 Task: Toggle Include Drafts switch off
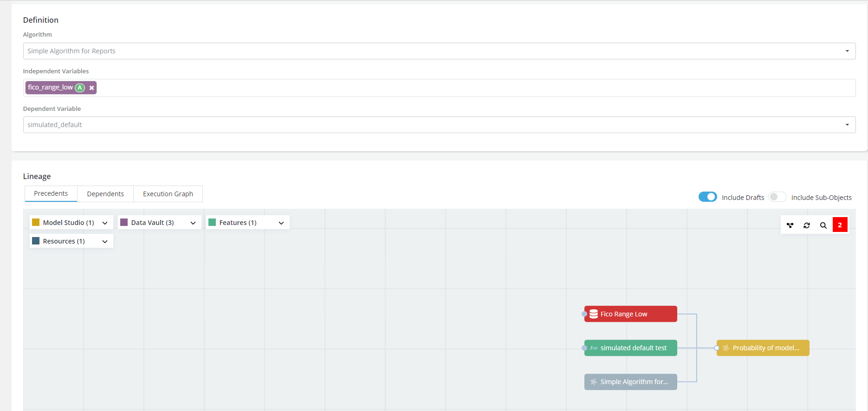tap(707, 197)
